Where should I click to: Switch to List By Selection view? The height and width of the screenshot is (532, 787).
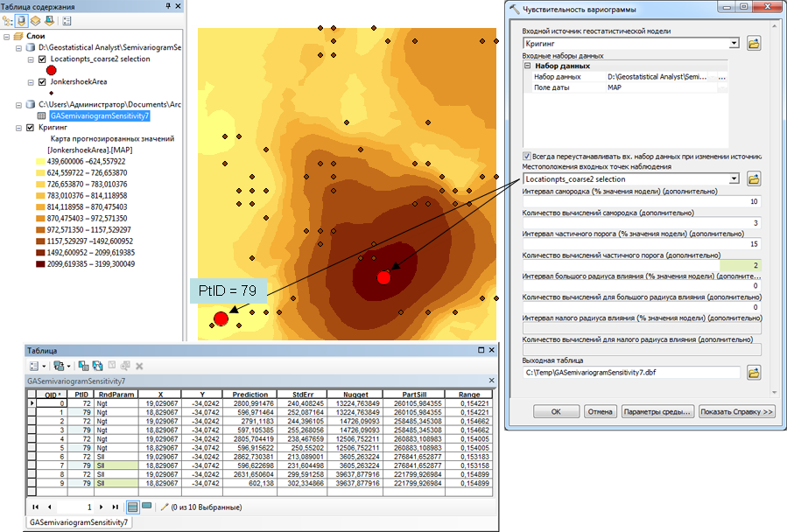pyautogui.click(x=49, y=21)
